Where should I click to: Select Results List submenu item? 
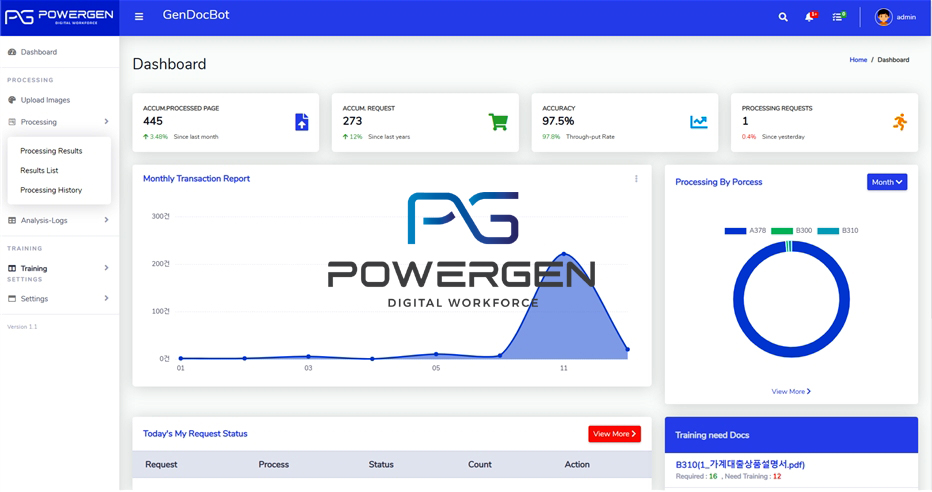39,171
